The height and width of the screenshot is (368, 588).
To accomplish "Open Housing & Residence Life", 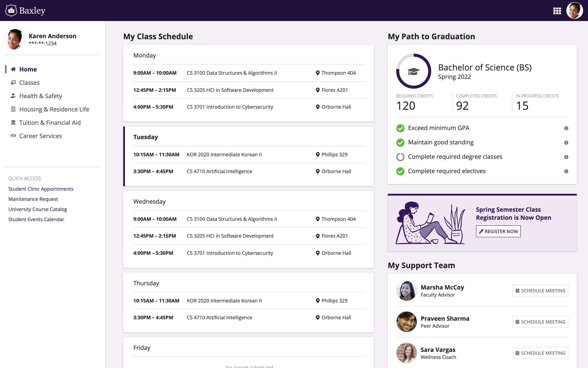I will tap(54, 109).
